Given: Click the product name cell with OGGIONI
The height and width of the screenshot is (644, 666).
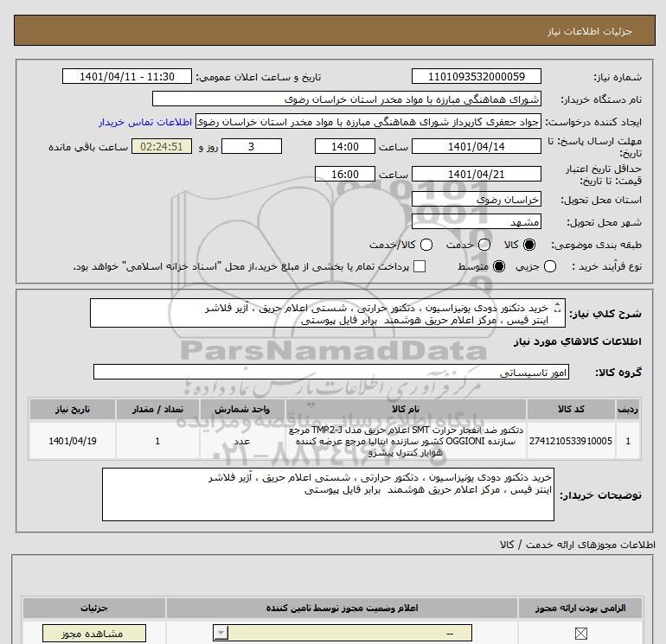Looking at the screenshot, I should [406, 441].
